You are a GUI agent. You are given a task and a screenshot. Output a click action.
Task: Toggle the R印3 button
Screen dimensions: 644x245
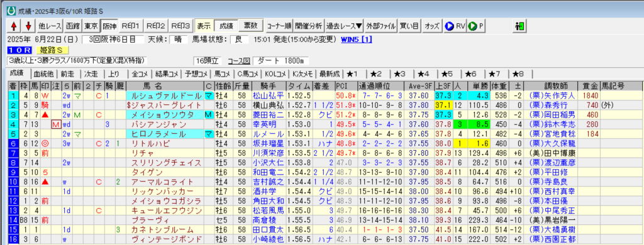click(180, 26)
